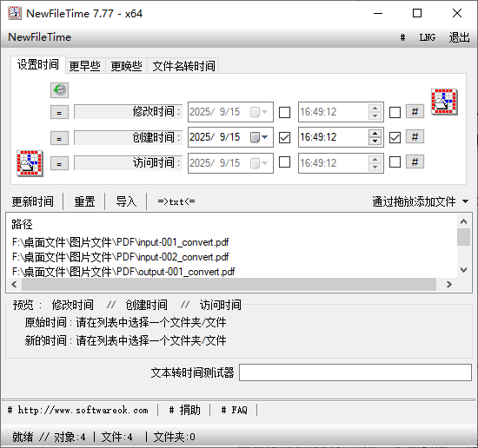Click the status bar text 就绪 // 对象:4

click(49, 437)
